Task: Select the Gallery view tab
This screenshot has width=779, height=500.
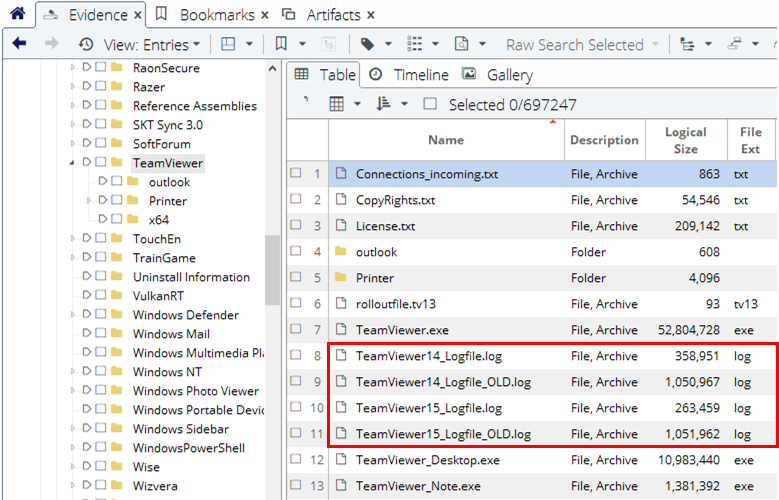Action: (497, 75)
